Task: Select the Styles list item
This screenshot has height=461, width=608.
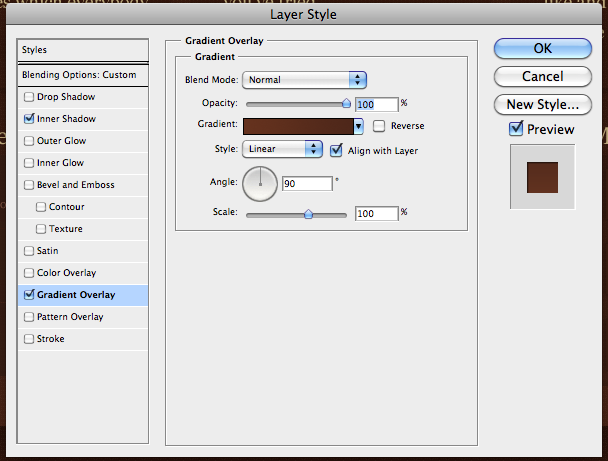Action: [x=83, y=50]
